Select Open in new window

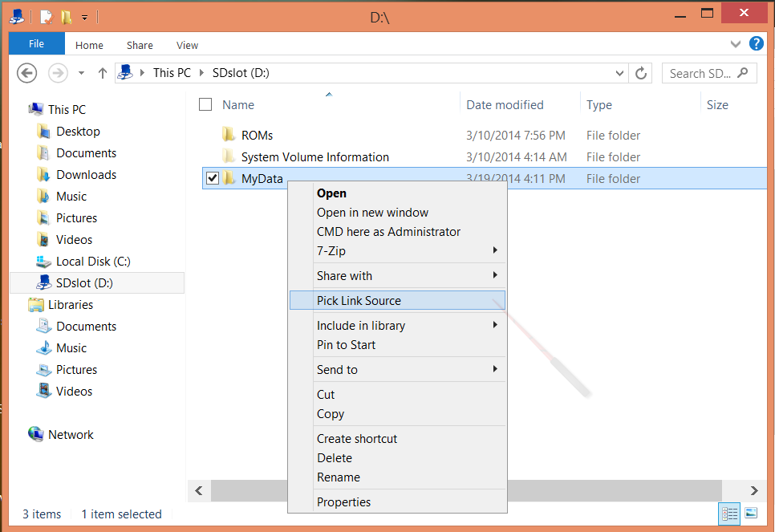(397, 213)
